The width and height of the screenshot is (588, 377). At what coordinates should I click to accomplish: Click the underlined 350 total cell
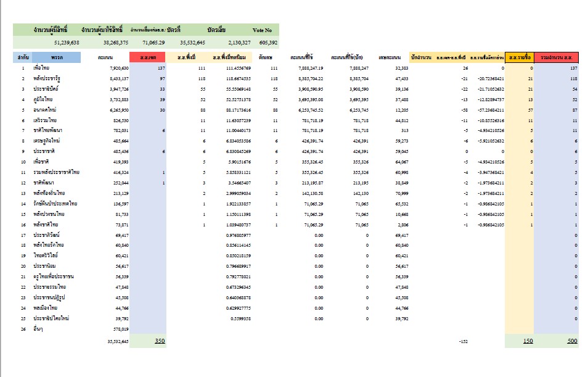pos(160,341)
